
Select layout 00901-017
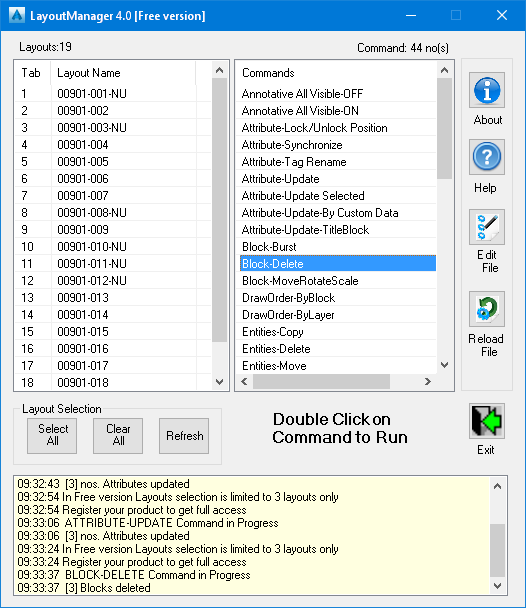pyautogui.click(x=113, y=366)
